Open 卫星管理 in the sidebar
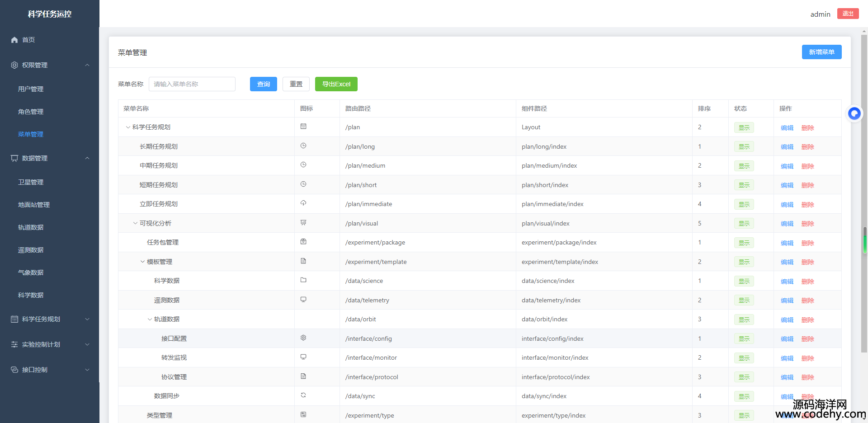Viewport: 868px width, 423px height. (x=31, y=182)
